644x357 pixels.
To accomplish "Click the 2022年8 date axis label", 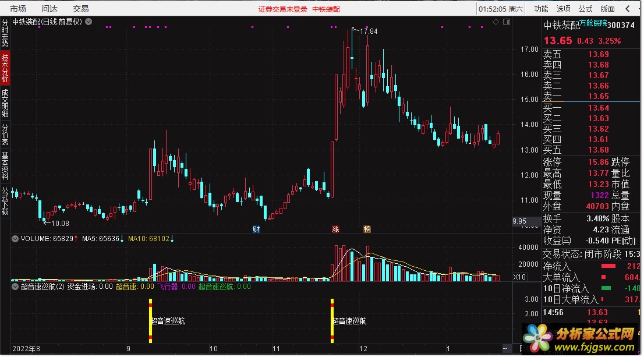I will 26,349.
